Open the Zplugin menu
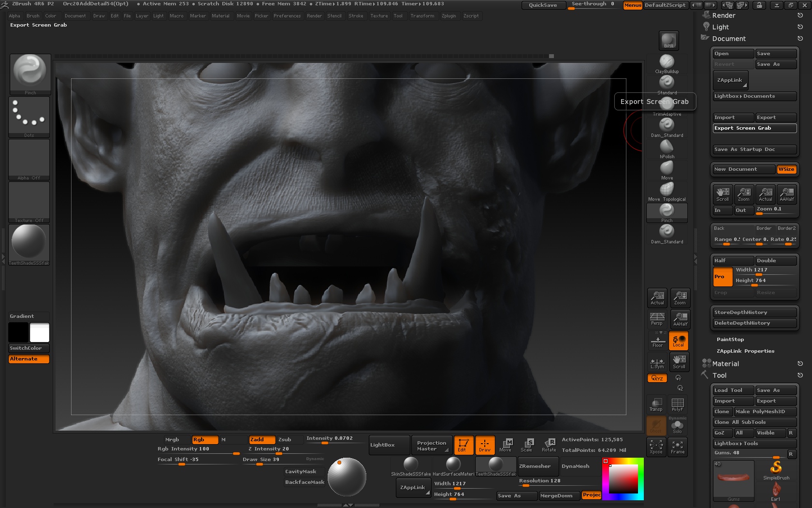This screenshot has height=508, width=812. (x=449, y=16)
